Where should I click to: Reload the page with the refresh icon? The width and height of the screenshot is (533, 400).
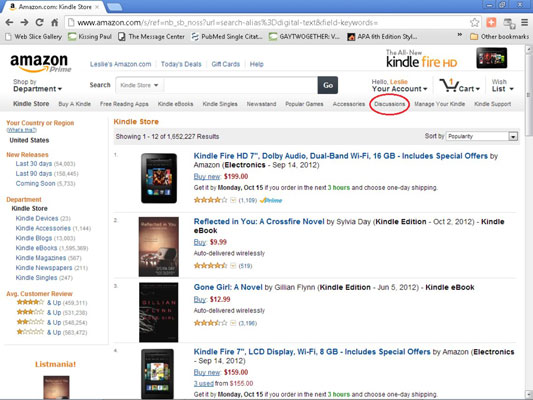39,22
